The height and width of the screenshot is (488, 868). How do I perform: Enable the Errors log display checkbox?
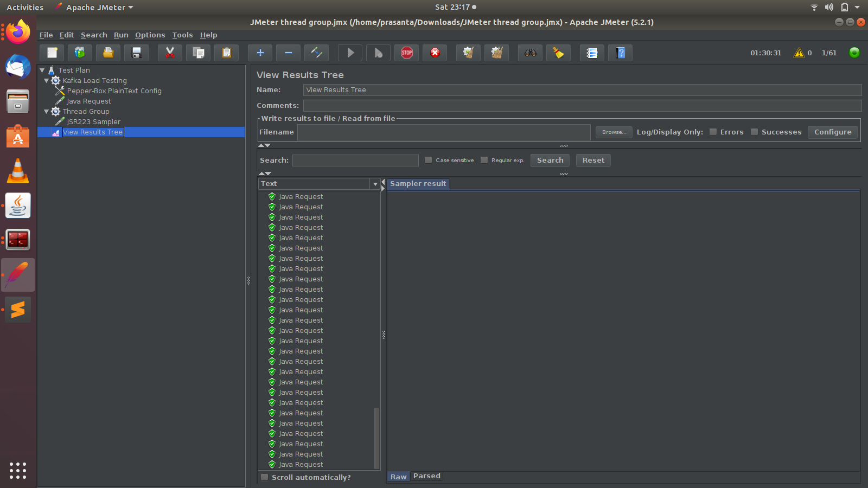(x=712, y=131)
